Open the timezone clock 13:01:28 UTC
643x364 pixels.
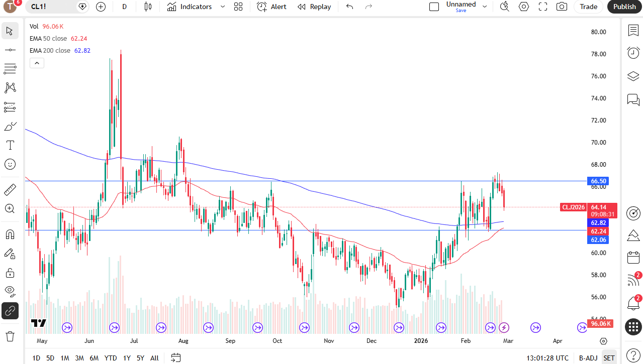(547, 358)
